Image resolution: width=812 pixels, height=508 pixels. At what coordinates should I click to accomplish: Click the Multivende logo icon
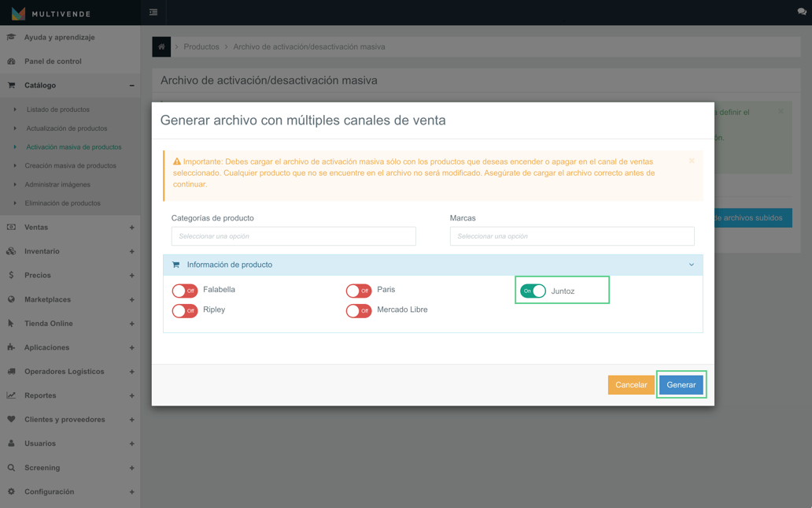pos(19,13)
